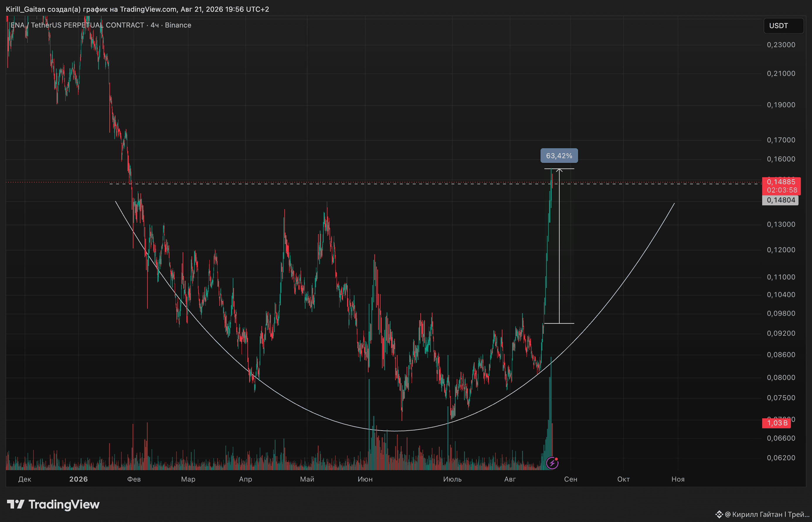
Task: Click the 0,06600 price axis label
Action: (x=781, y=438)
